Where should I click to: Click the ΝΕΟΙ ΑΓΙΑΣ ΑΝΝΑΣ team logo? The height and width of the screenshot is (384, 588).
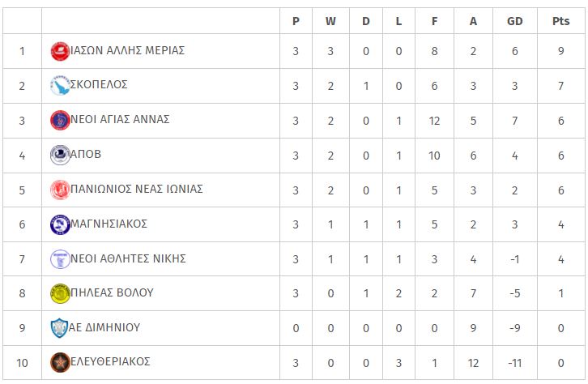pos(60,121)
